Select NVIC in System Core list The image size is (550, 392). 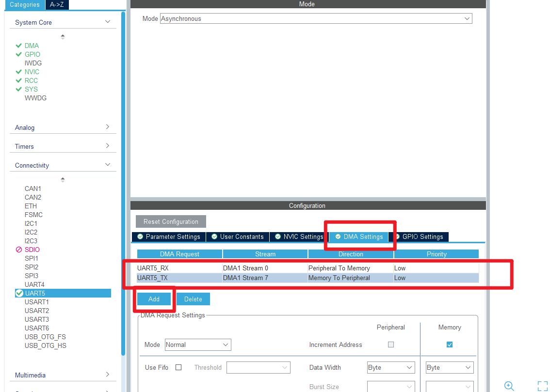click(32, 72)
